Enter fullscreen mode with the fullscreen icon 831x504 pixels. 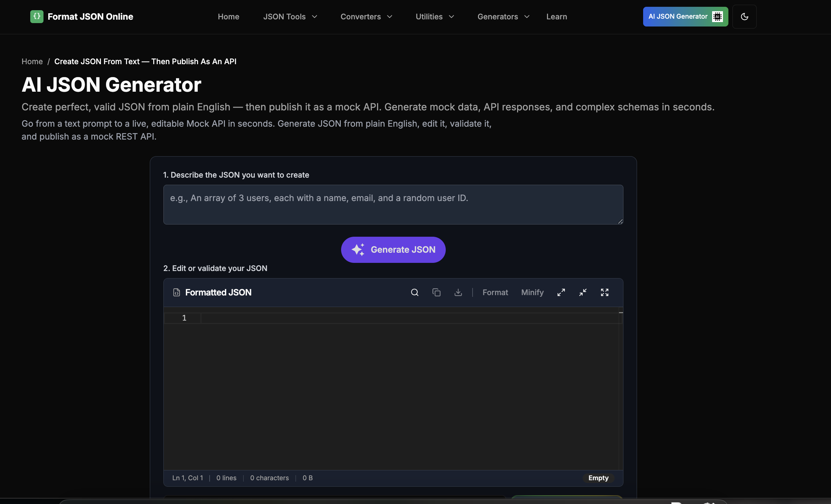pos(605,292)
